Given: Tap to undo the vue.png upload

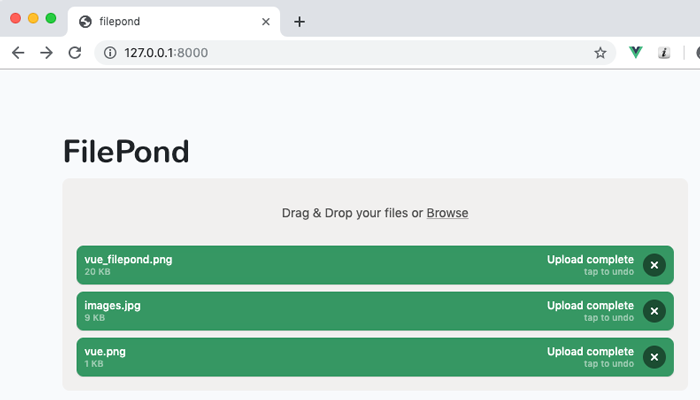Looking at the screenshot, I should (609, 364).
